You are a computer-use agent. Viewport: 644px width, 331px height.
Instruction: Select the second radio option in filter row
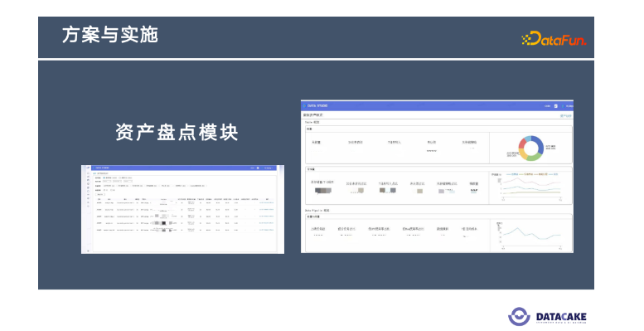tap(120, 178)
